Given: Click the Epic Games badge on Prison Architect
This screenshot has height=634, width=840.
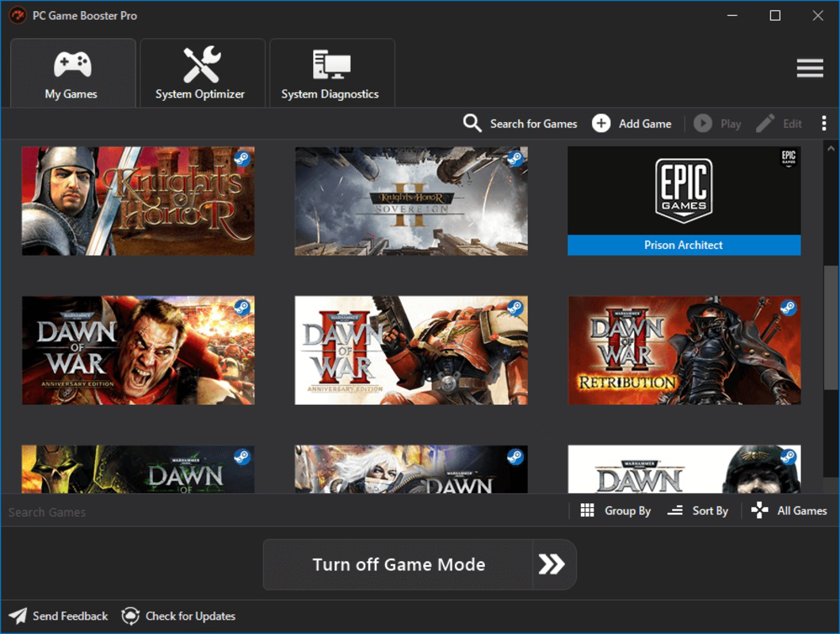Looking at the screenshot, I should pos(789,159).
